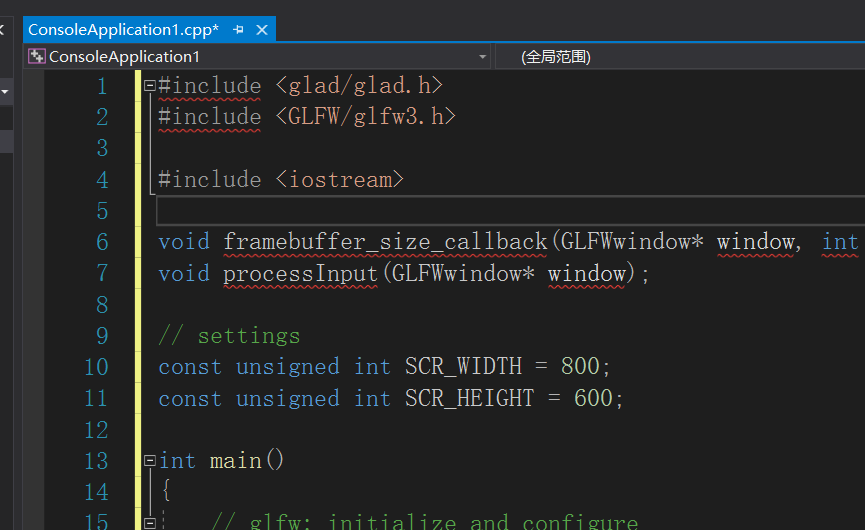Viewport: 865px width, 530px height.
Task: Click on processInput function name
Action: [x=300, y=274]
